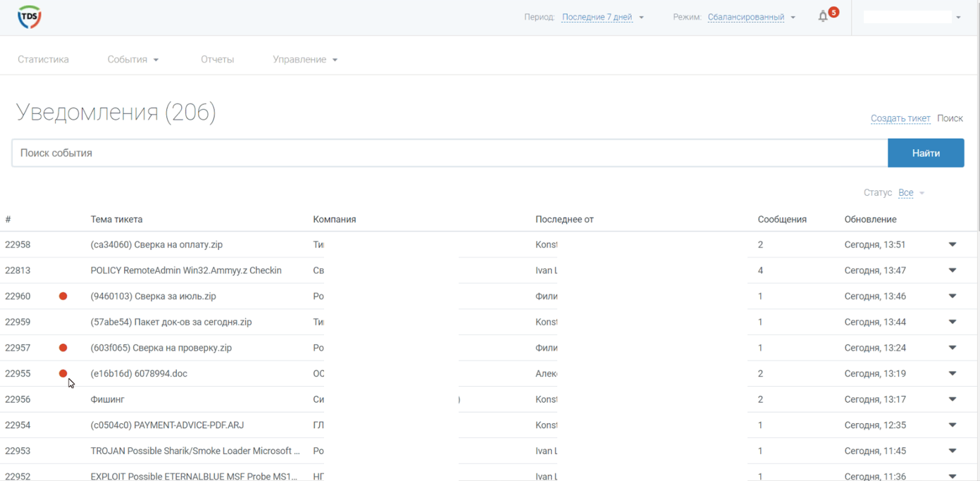The image size is (980, 481).
Task: Sort by the Сообщения column header
Action: point(782,219)
